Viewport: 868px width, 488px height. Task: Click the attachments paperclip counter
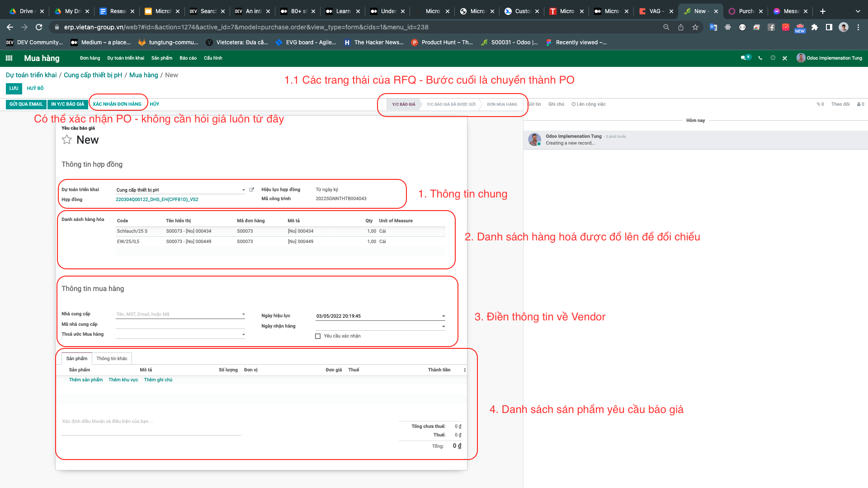820,104
